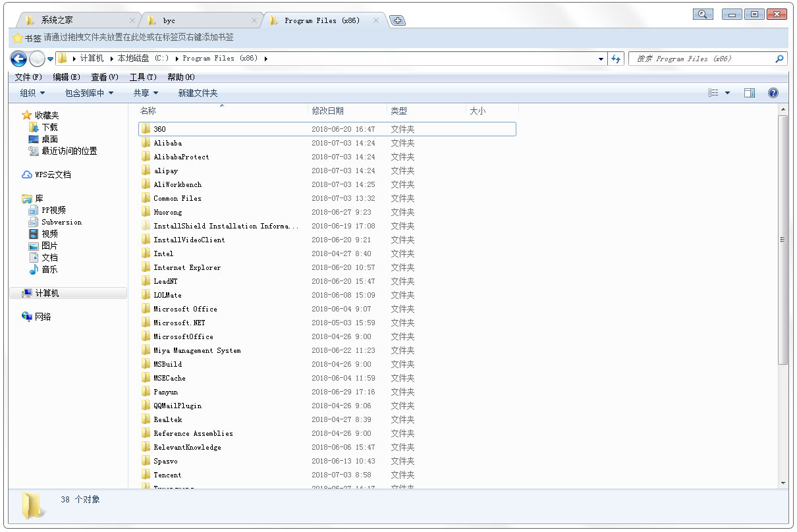Select 桌面 in favorites
797x532 pixels.
[x=43, y=139]
